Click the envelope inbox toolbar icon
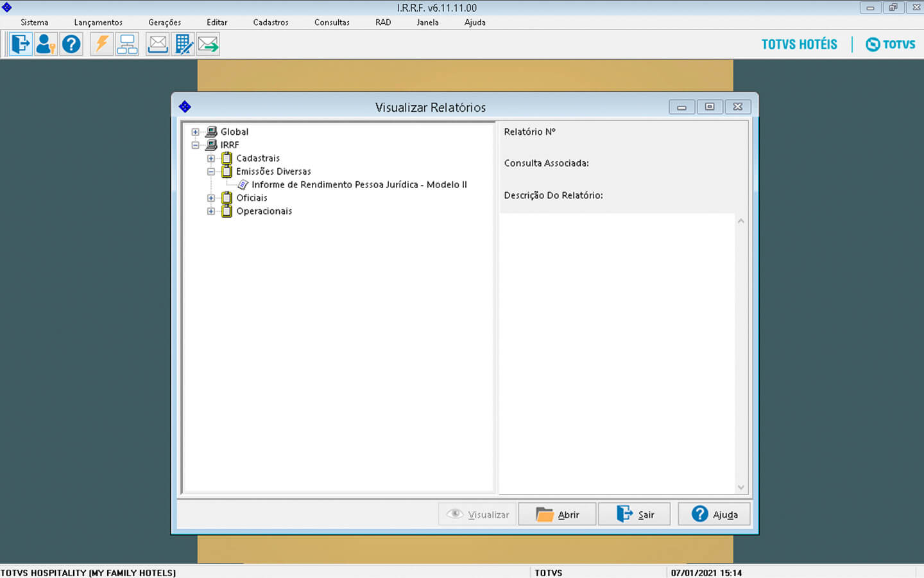This screenshot has height=578, width=924. pyautogui.click(x=157, y=44)
